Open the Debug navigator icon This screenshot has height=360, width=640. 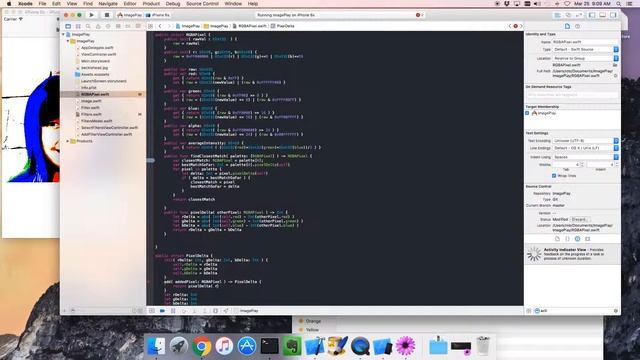118,26
